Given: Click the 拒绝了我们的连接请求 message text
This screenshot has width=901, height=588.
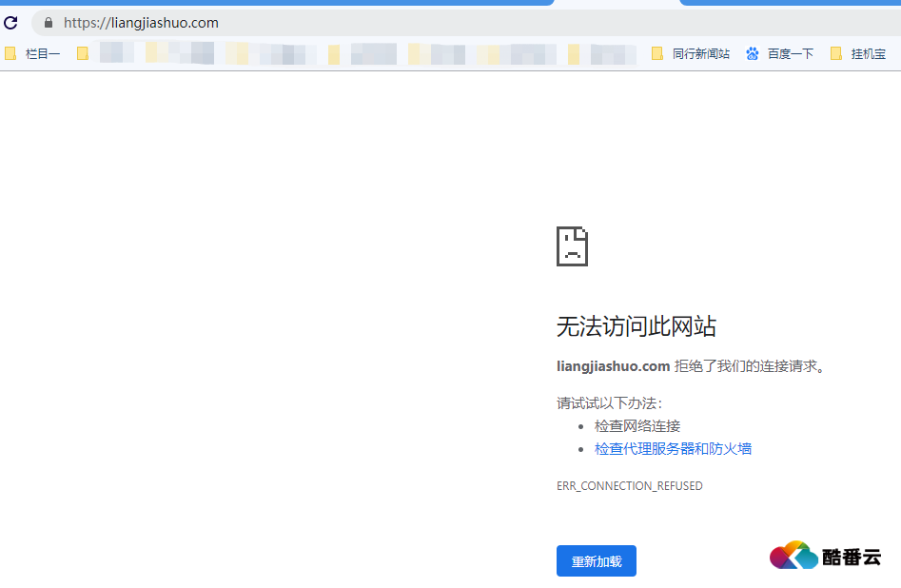Looking at the screenshot, I should click(749, 366).
